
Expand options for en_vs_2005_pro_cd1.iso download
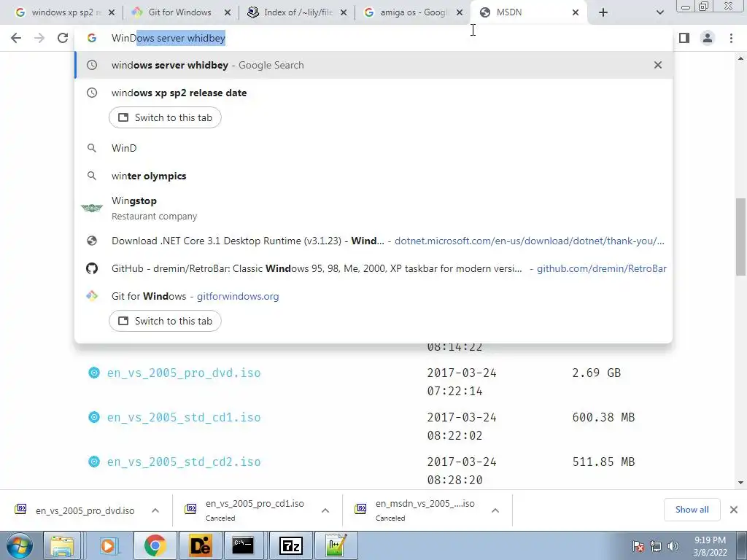tap(325, 510)
